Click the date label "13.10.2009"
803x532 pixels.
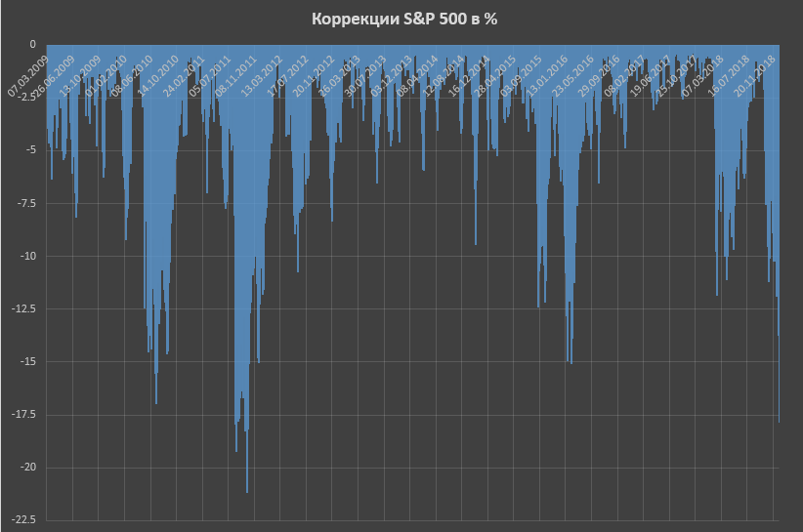tap(80, 76)
